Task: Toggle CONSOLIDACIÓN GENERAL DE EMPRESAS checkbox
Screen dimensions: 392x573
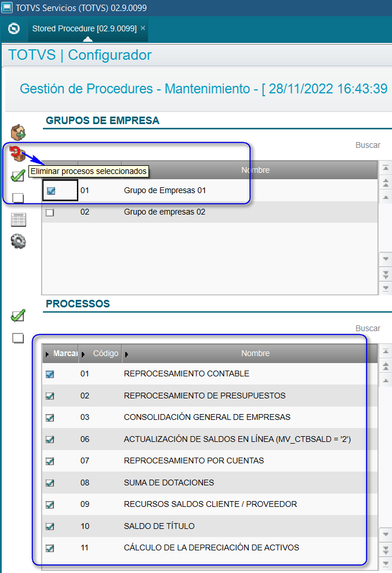Action: pyautogui.click(x=50, y=418)
